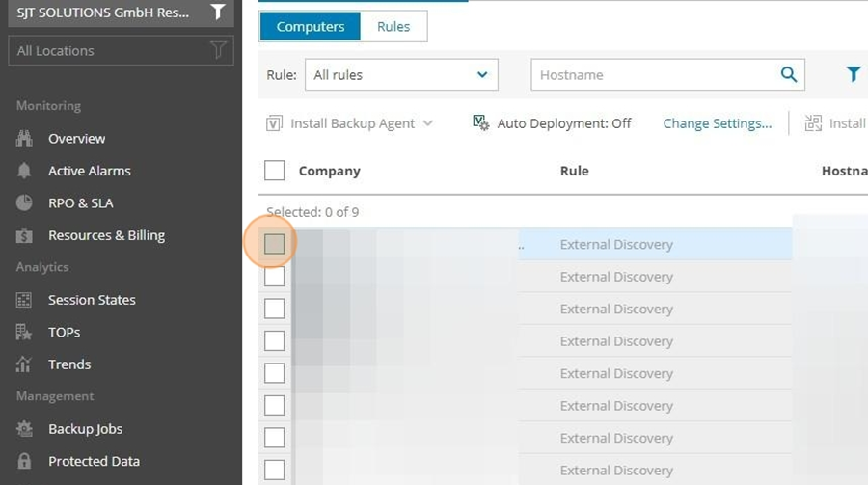Expand Install Backup Agent chevron

coord(428,123)
